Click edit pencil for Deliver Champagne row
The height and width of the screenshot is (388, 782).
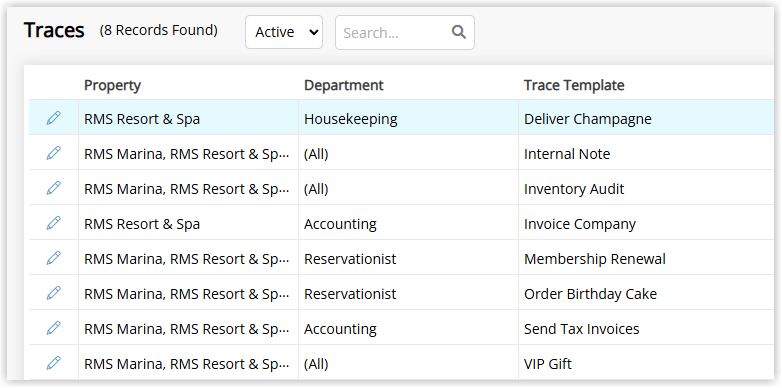point(53,118)
